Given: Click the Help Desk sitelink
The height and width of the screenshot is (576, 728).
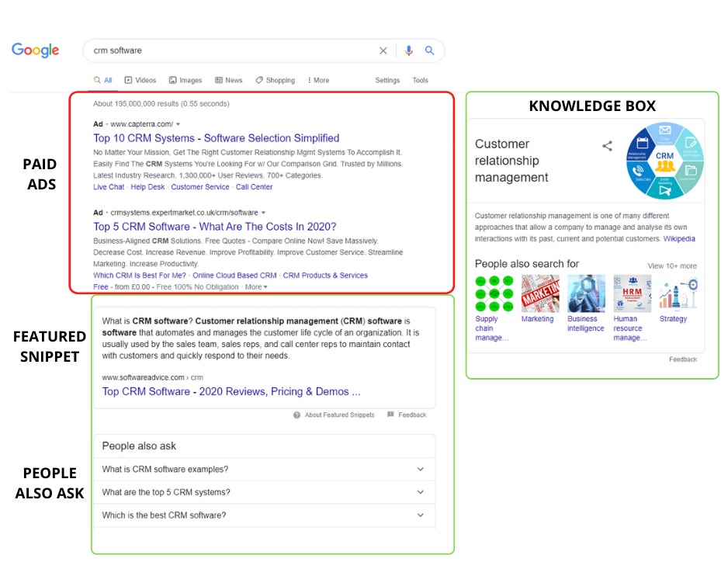Looking at the screenshot, I should [x=147, y=187].
